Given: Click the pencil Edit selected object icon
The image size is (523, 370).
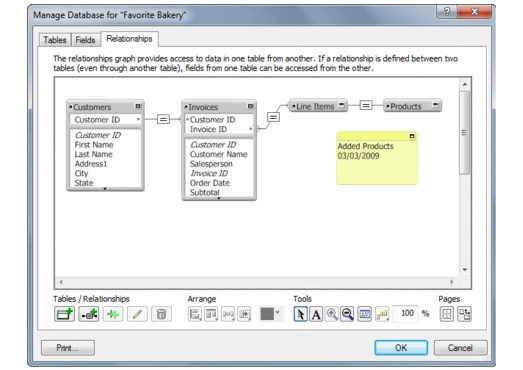Looking at the screenshot, I should point(137,314).
